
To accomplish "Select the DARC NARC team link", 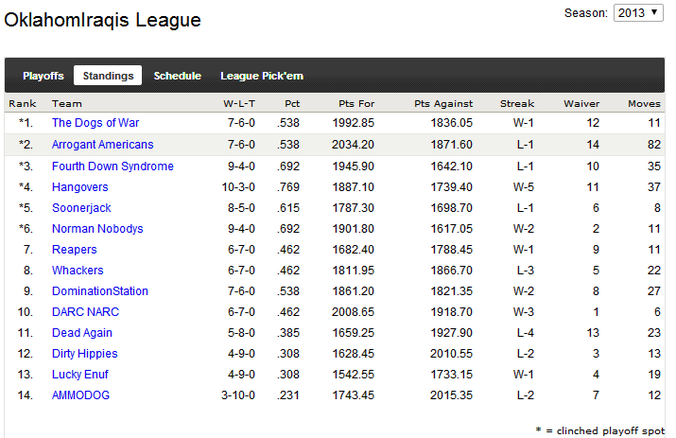I will [85, 312].
